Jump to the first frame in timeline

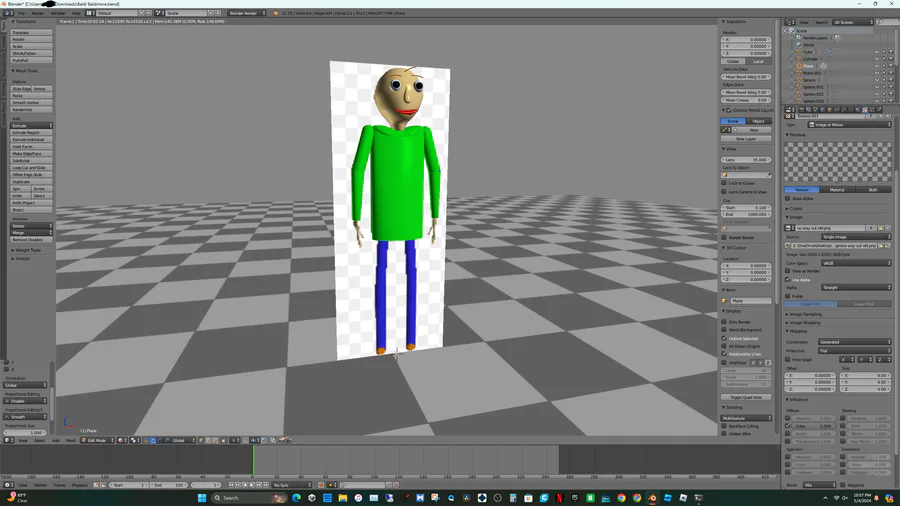pos(231,485)
